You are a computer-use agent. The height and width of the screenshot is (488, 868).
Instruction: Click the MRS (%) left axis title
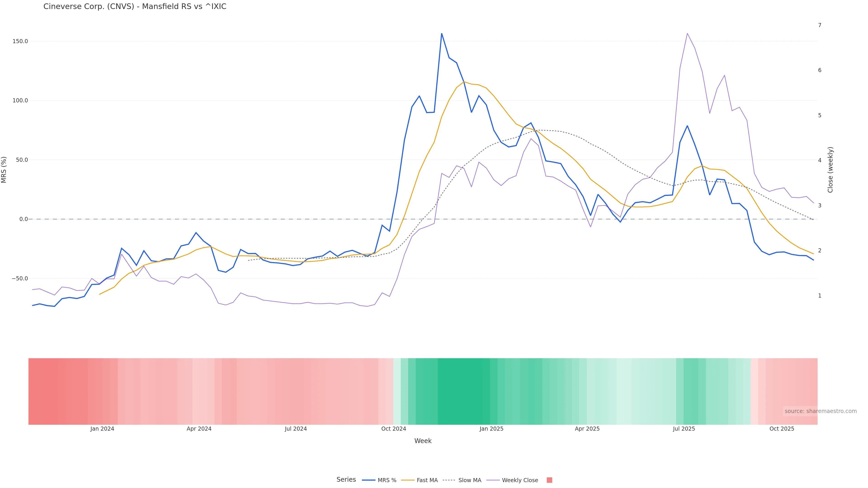tap(4, 170)
